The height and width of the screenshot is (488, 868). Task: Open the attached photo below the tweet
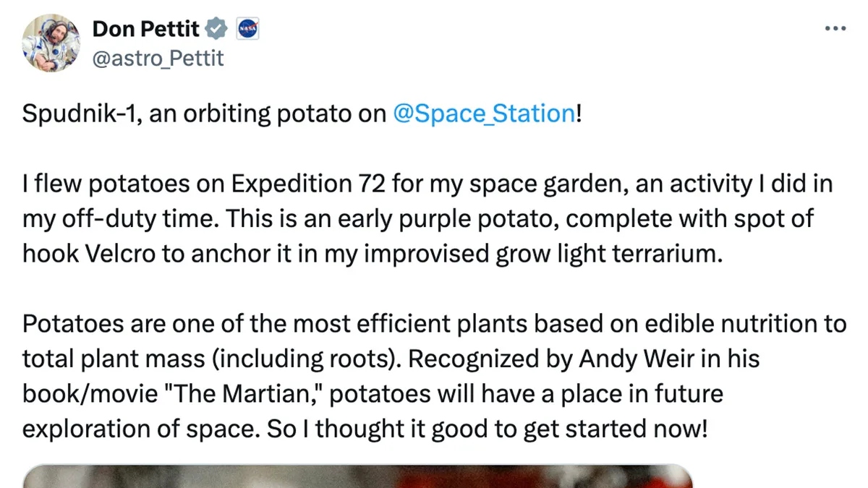[x=358, y=476]
